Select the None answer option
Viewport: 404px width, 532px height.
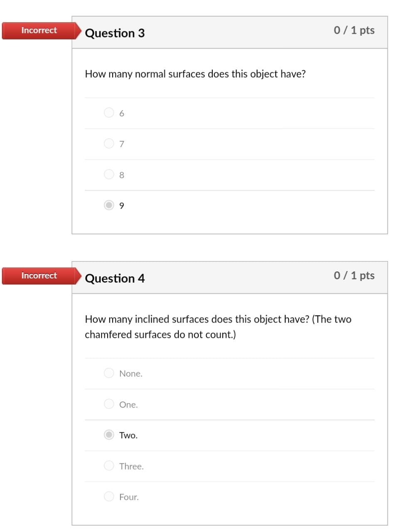click(109, 373)
